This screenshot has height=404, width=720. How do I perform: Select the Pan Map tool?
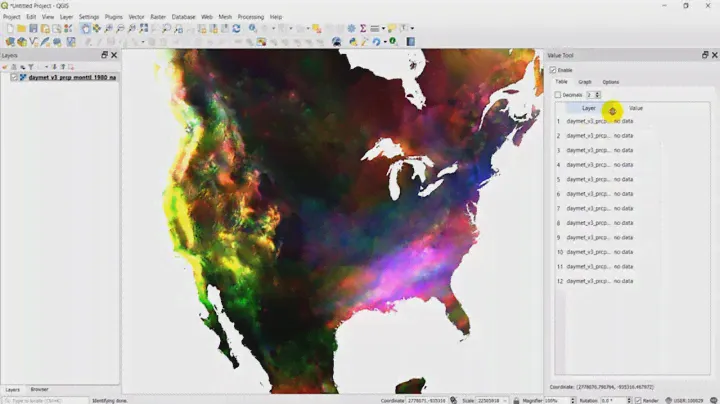(x=86, y=29)
